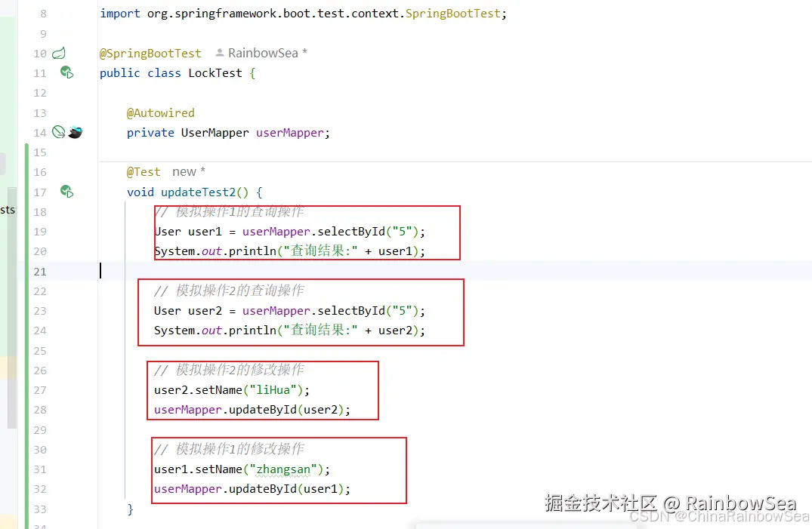The width and height of the screenshot is (812, 529).
Task: Click line number 33 in the gutter
Action: 40,509
